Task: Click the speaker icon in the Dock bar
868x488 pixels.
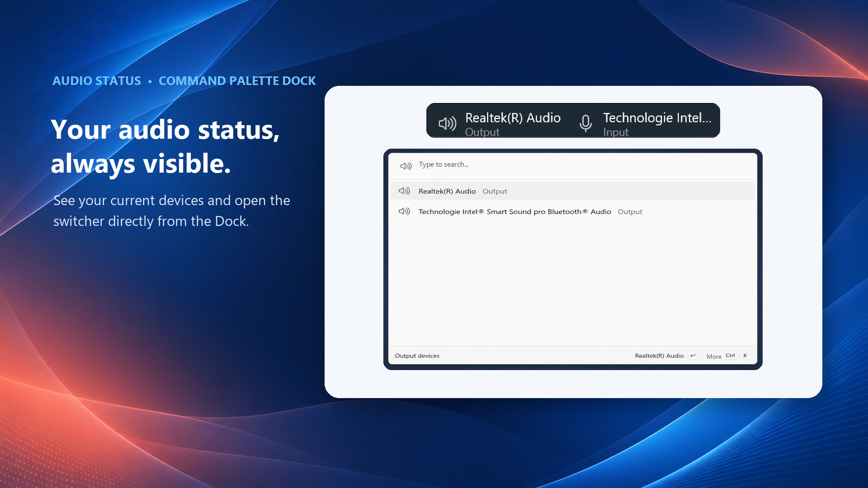Action: (x=447, y=123)
